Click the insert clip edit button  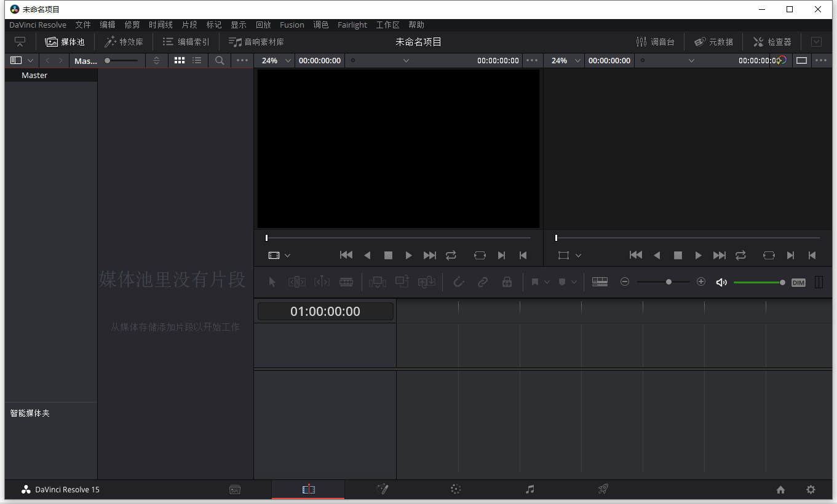pos(378,282)
